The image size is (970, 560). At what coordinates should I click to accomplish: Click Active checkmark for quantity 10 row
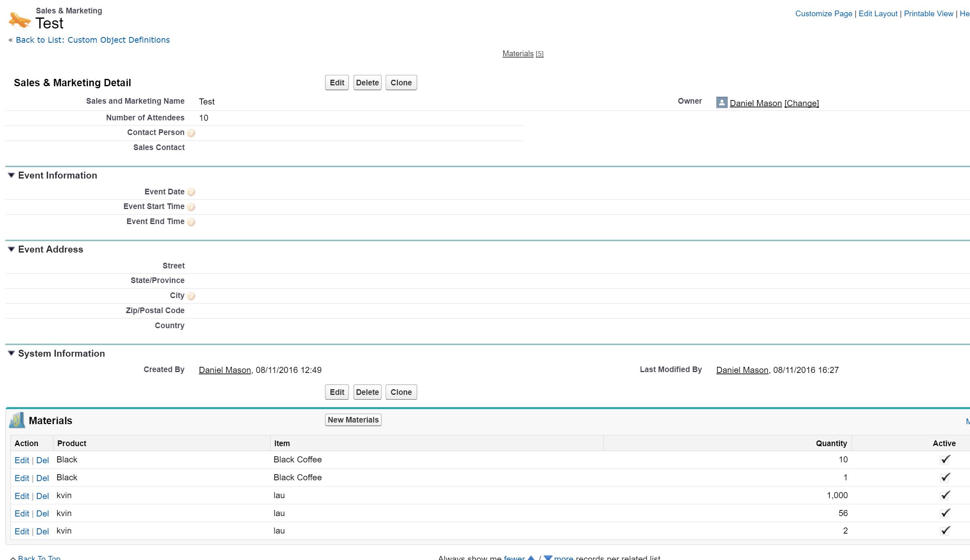pyautogui.click(x=945, y=460)
